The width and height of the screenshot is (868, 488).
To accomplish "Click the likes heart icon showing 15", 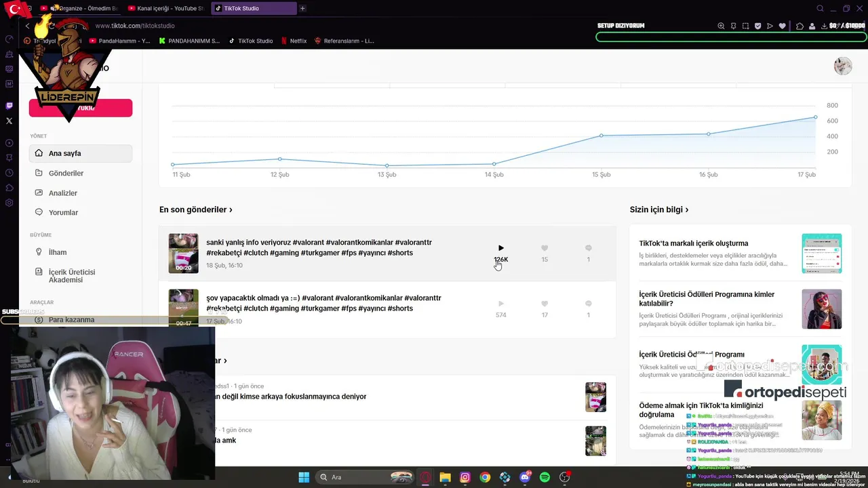I will click(545, 248).
